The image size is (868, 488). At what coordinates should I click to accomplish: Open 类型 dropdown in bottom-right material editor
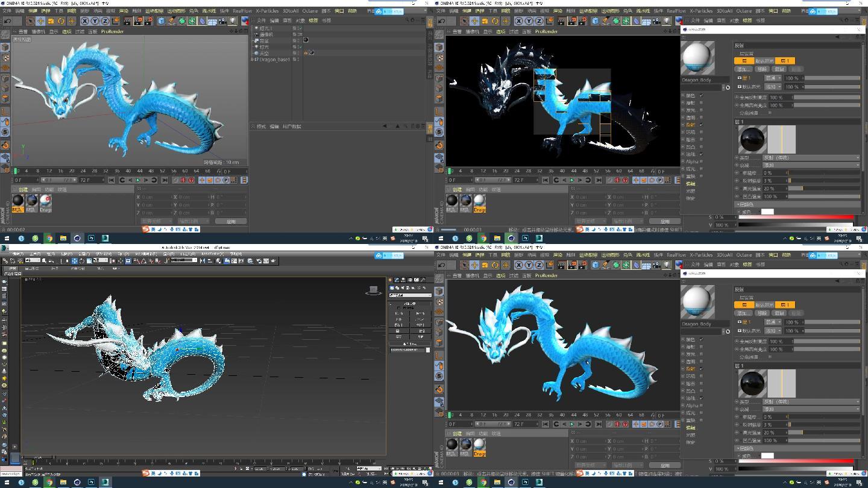click(x=811, y=401)
